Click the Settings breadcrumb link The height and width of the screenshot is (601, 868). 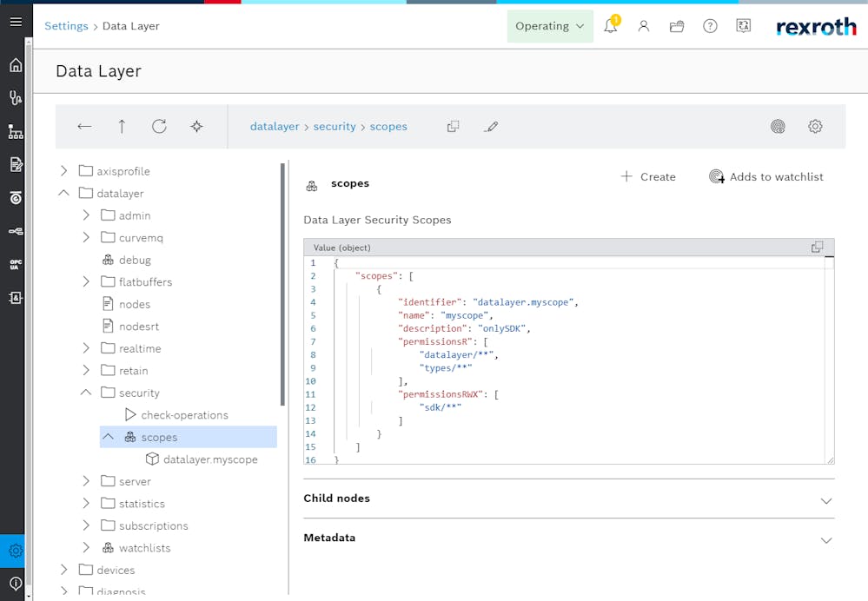click(66, 26)
